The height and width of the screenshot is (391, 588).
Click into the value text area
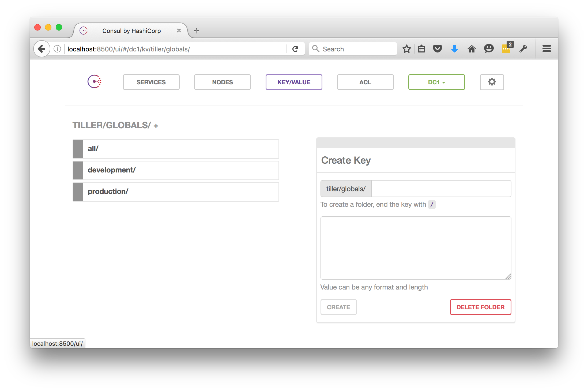click(x=416, y=248)
